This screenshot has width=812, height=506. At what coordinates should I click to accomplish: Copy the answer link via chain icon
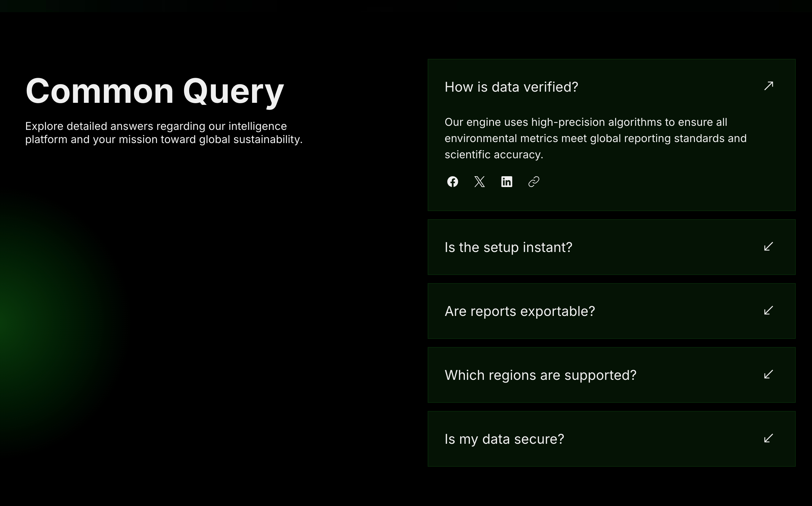[x=534, y=182]
